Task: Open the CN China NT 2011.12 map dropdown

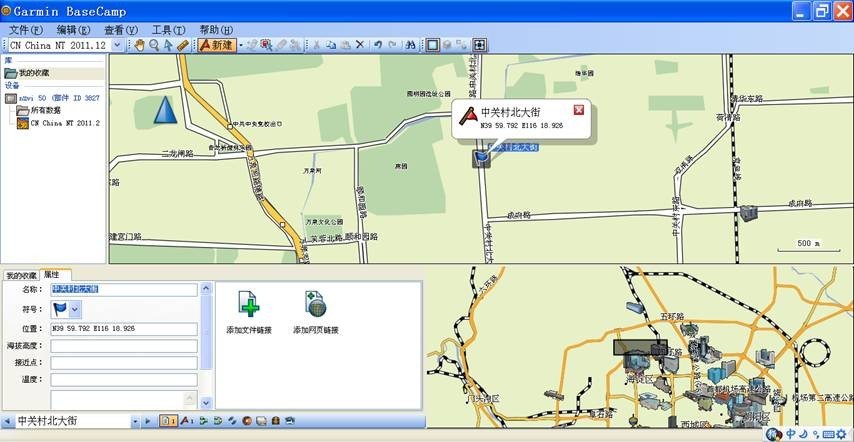Action: [117, 45]
